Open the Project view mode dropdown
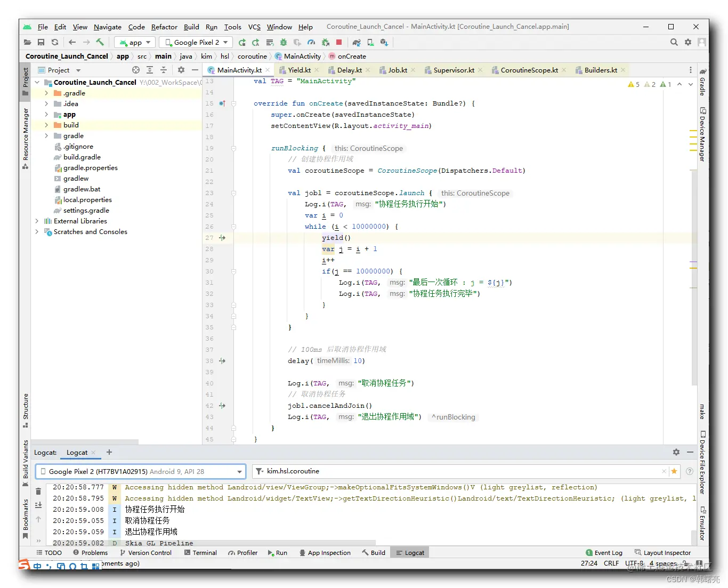 (60, 70)
